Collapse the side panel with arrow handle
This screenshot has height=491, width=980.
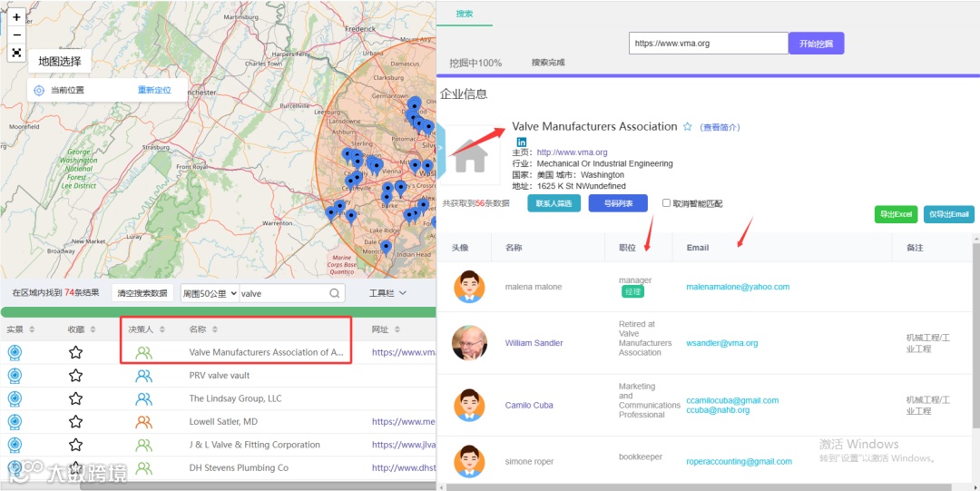[x=441, y=148]
